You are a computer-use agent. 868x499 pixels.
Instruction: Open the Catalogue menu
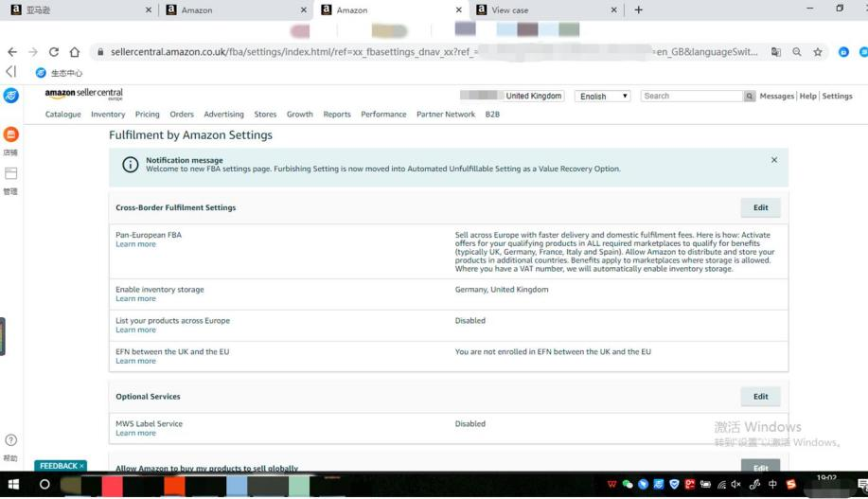pos(63,114)
